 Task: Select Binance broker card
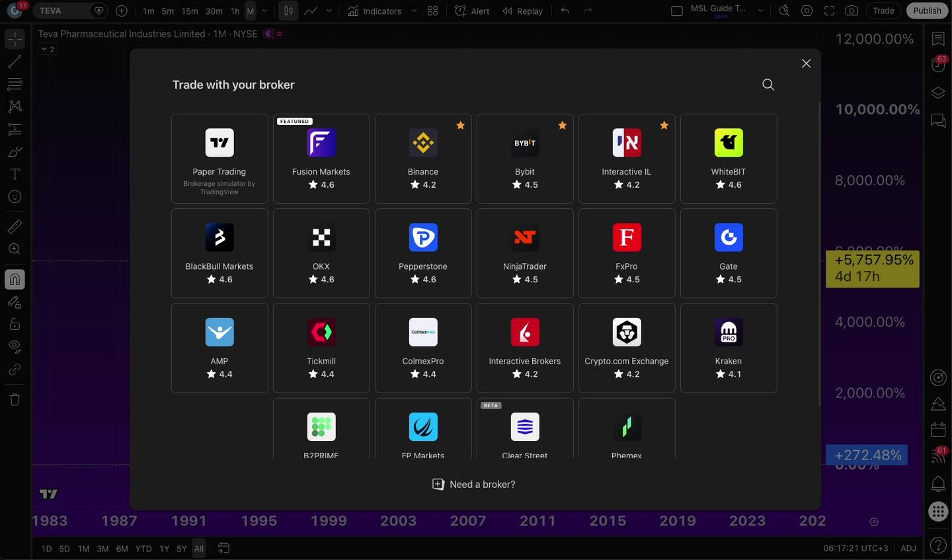point(423,159)
